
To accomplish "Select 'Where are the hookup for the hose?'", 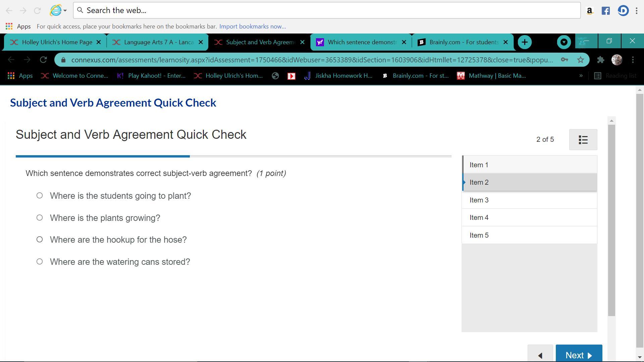I will click(40, 240).
